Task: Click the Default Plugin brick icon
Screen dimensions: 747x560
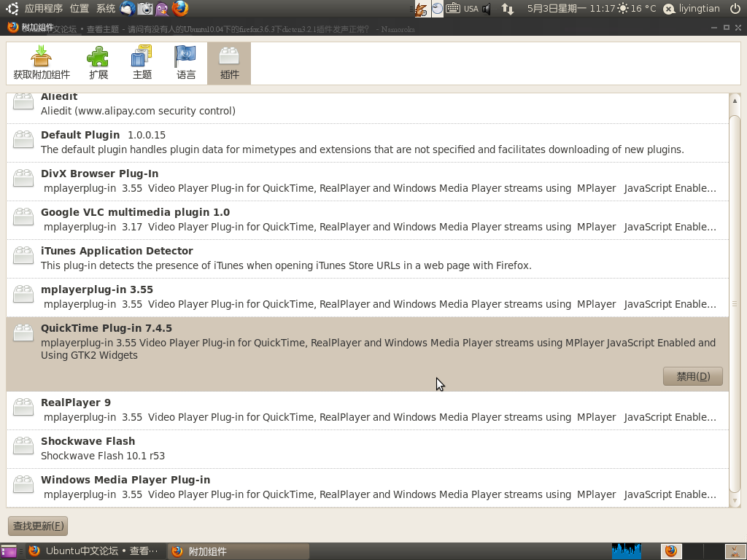Action: 23,139
